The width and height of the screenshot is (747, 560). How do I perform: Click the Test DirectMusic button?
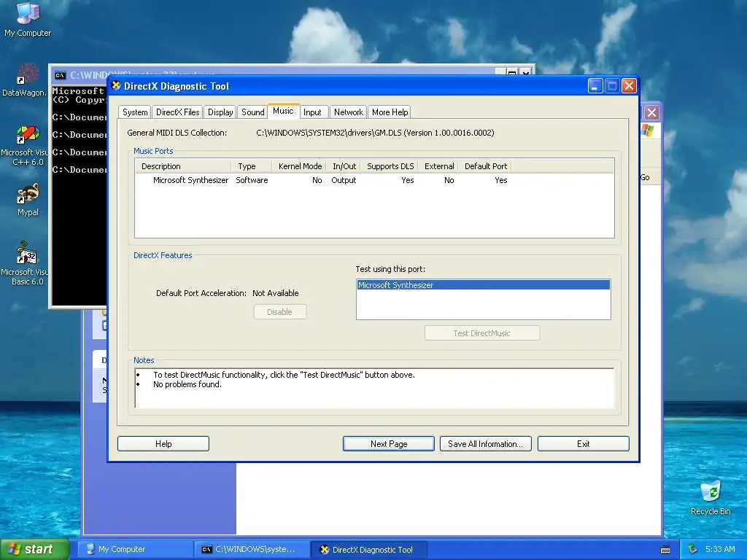[x=482, y=332]
